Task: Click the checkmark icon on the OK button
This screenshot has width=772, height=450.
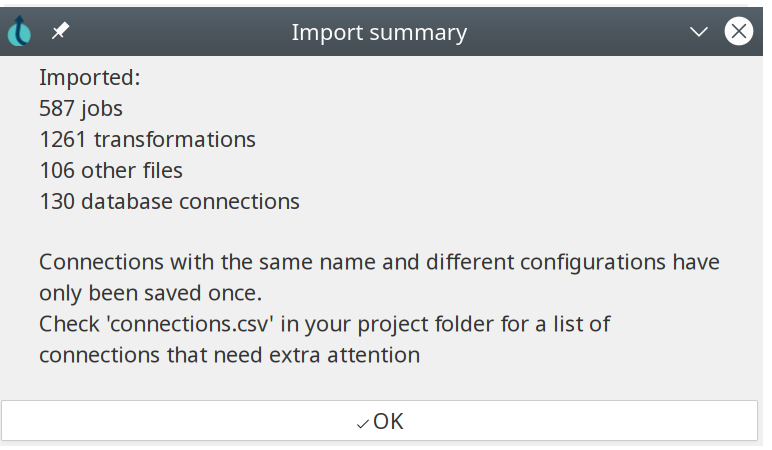Action: click(x=362, y=423)
